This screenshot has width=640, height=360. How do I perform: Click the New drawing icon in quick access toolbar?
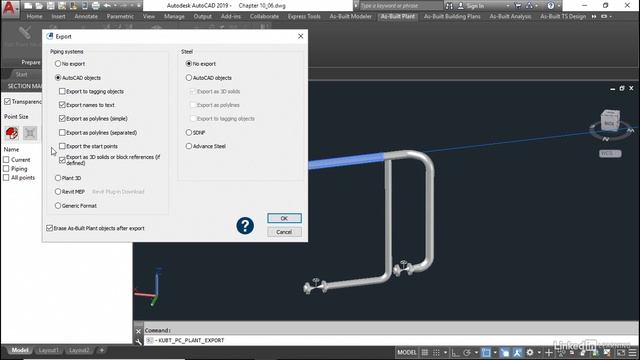coord(28,6)
